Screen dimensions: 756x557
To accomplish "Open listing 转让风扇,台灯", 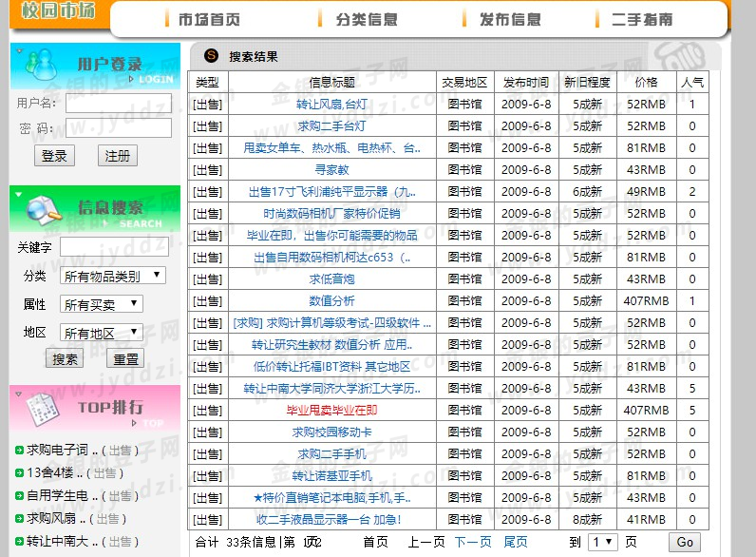I will coord(331,105).
